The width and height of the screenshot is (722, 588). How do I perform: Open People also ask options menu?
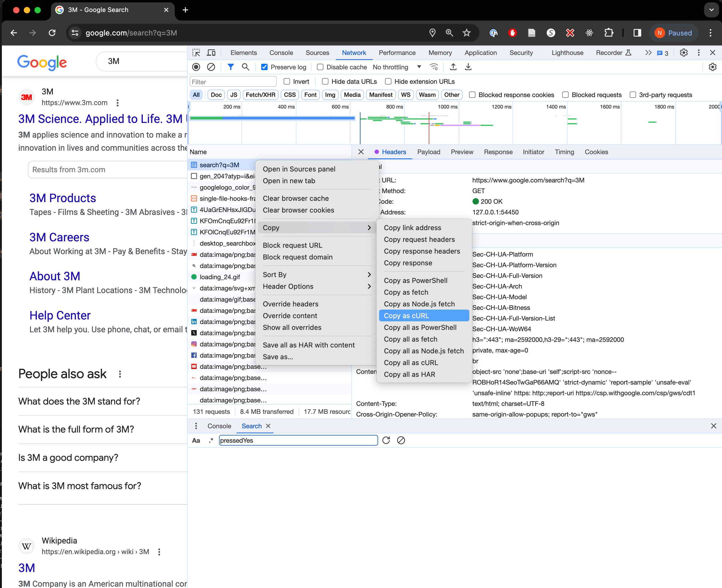pos(120,374)
